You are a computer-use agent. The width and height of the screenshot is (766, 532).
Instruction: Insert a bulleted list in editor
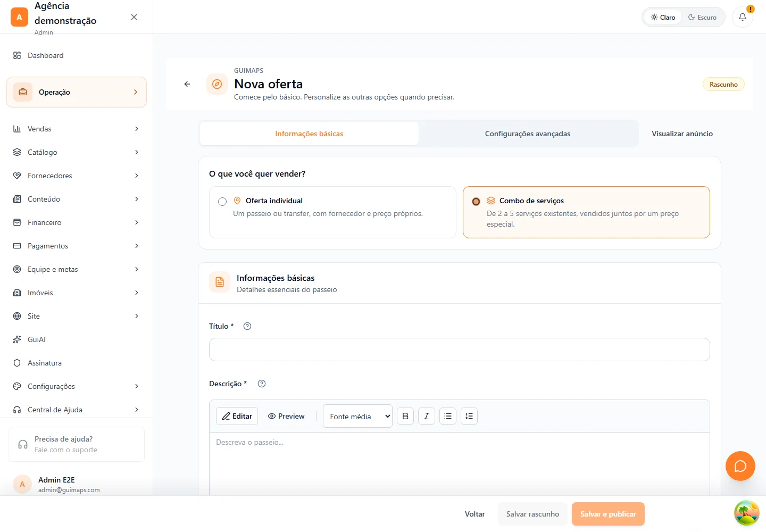coord(448,416)
